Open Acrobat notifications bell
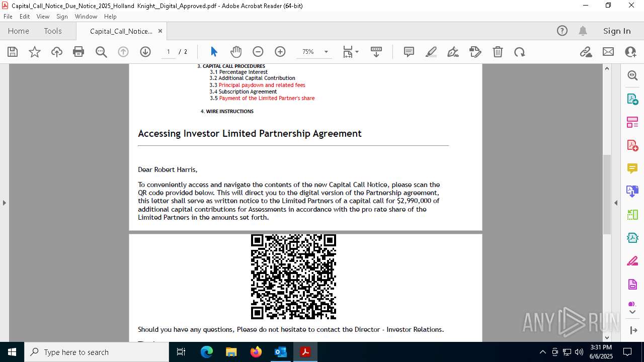644x362 pixels. [x=583, y=31]
